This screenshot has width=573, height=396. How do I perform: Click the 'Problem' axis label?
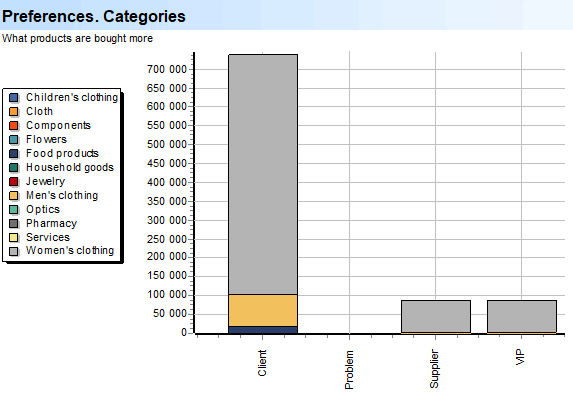click(349, 370)
